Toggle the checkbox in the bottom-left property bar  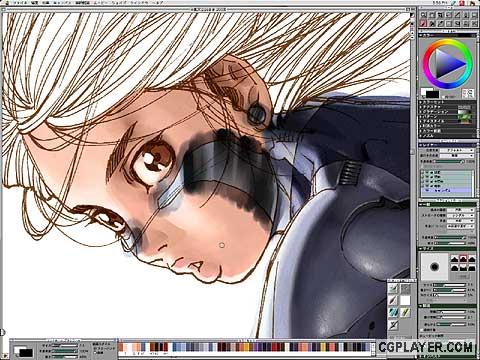pyautogui.click(x=95, y=352)
